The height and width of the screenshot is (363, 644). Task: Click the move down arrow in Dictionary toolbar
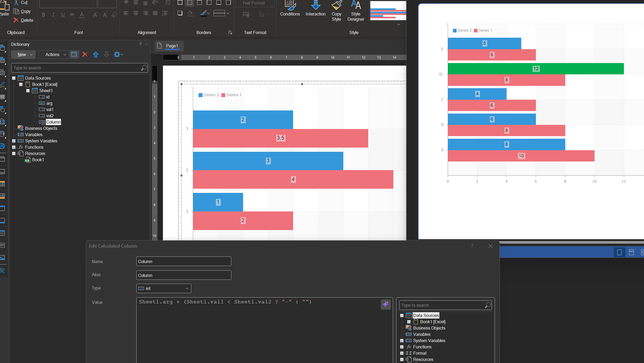106,54
